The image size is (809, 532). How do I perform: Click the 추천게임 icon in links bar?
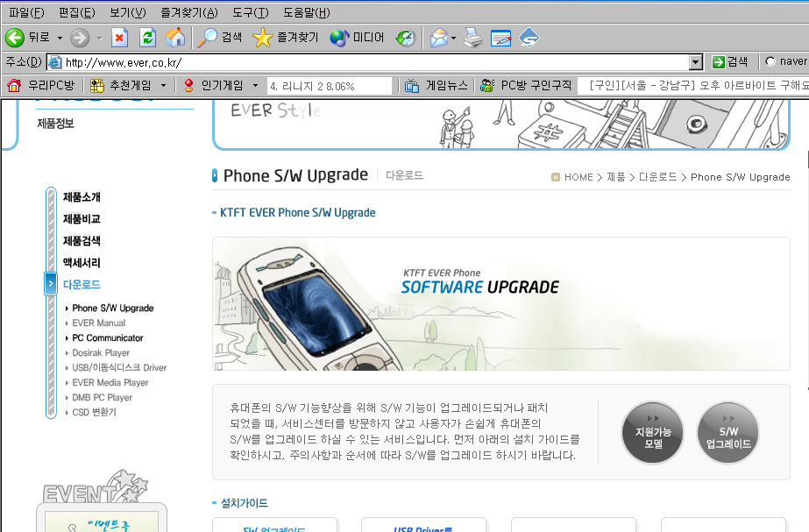pyautogui.click(x=97, y=85)
